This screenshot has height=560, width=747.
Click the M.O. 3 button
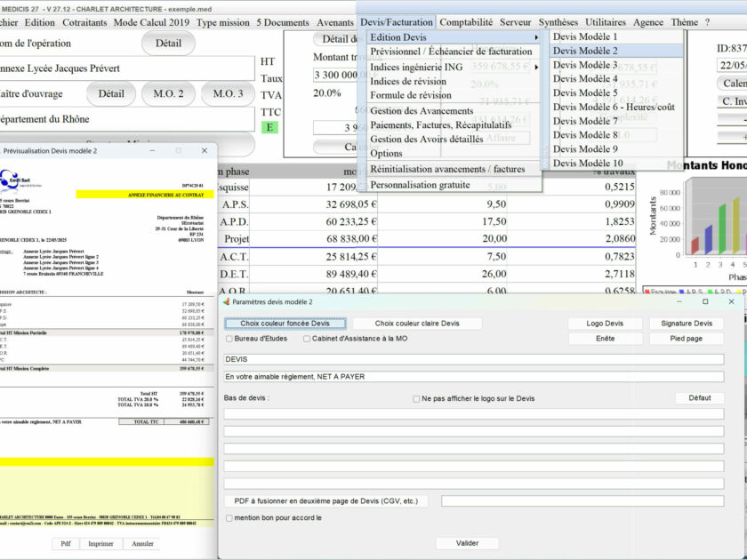(x=228, y=94)
